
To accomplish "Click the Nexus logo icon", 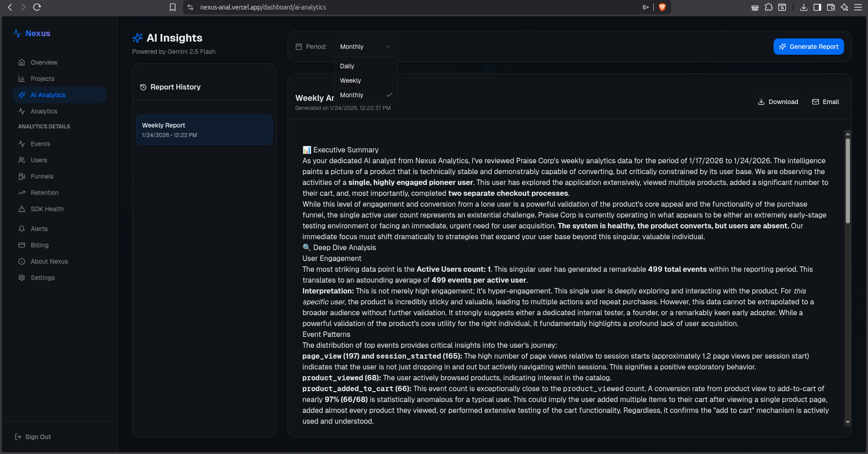I will click(x=17, y=33).
